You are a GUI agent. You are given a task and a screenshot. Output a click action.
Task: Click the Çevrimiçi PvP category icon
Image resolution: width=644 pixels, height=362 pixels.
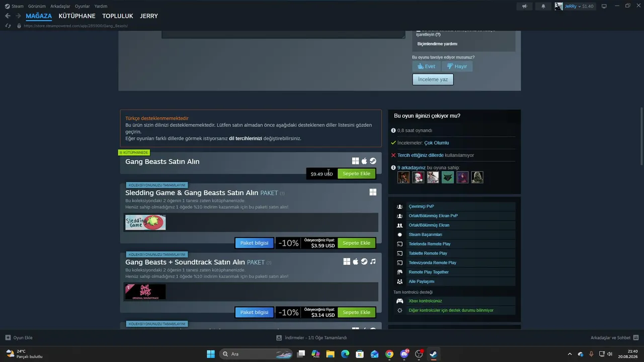pos(400,207)
